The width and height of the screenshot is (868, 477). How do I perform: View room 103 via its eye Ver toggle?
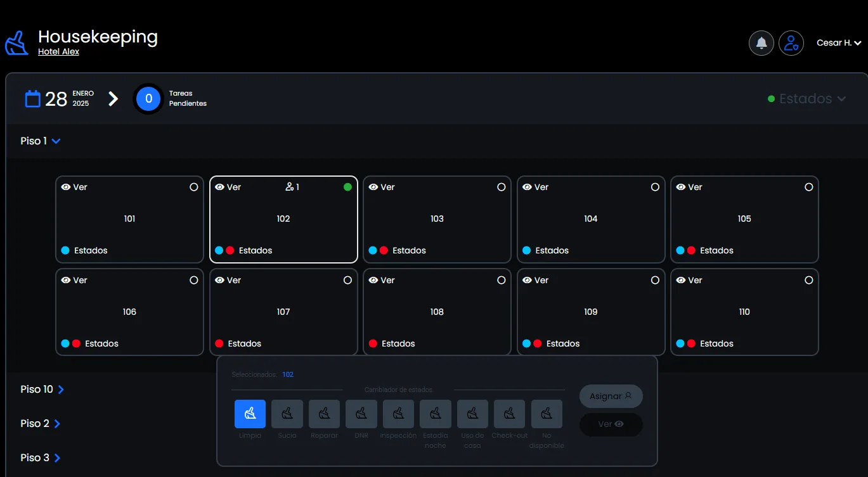click(382, 187)
